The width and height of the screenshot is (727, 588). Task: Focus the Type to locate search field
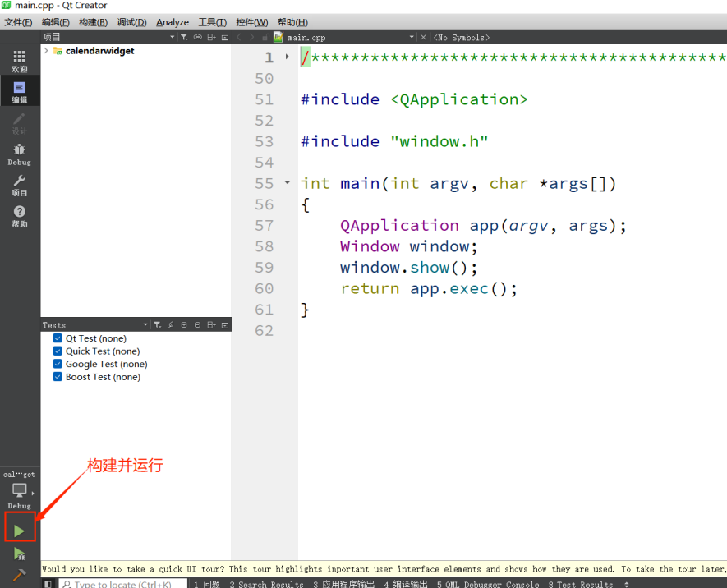pyautogui.click(x=123, y=584)
